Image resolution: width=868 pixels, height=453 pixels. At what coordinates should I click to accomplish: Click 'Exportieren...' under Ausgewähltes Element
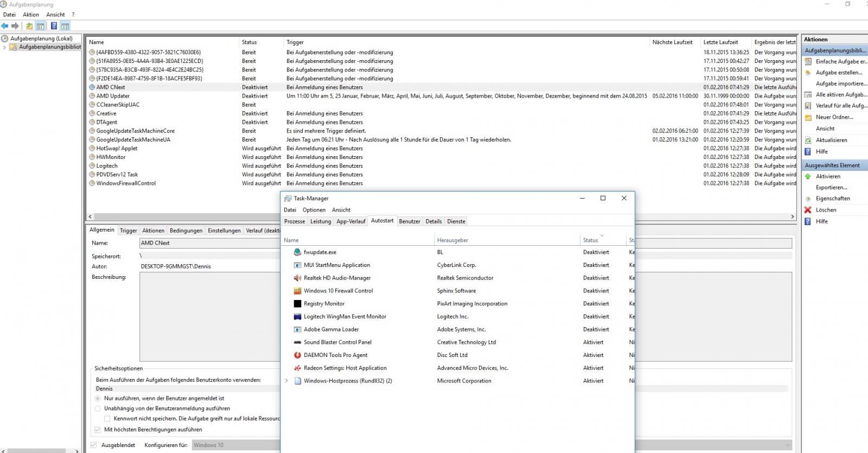click(831, 188)
